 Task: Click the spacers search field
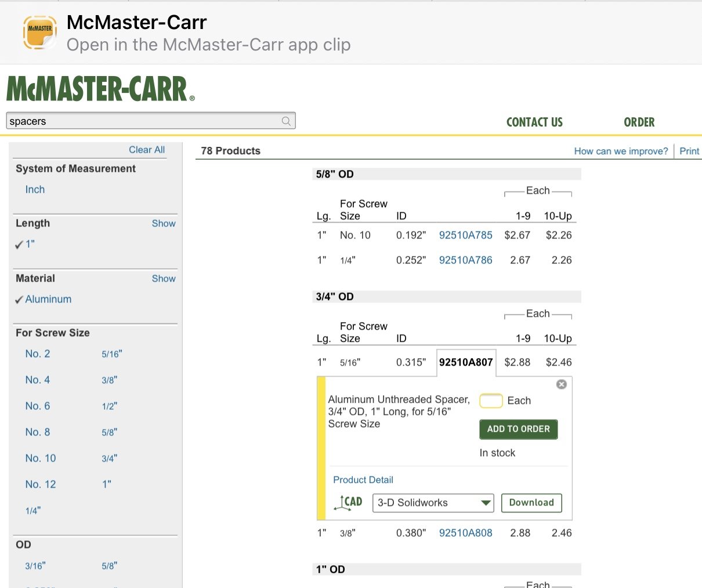coord(151,121)
